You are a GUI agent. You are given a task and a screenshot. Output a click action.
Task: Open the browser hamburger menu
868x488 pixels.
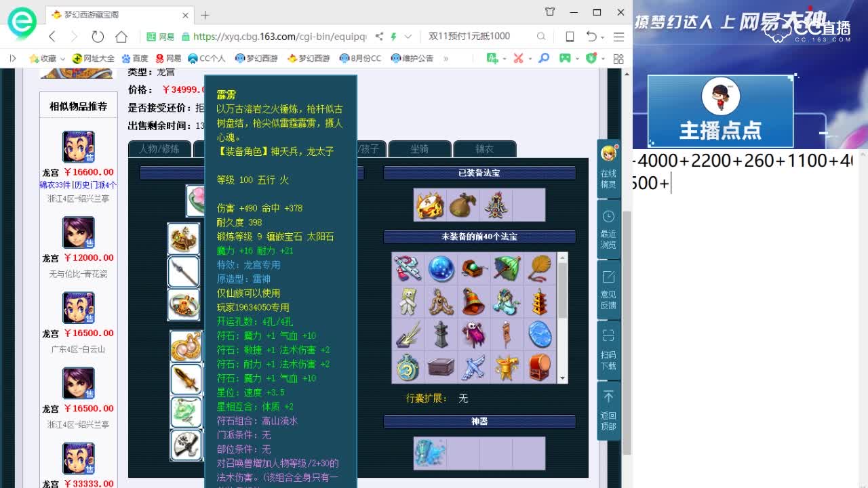(x=618, y=37)
